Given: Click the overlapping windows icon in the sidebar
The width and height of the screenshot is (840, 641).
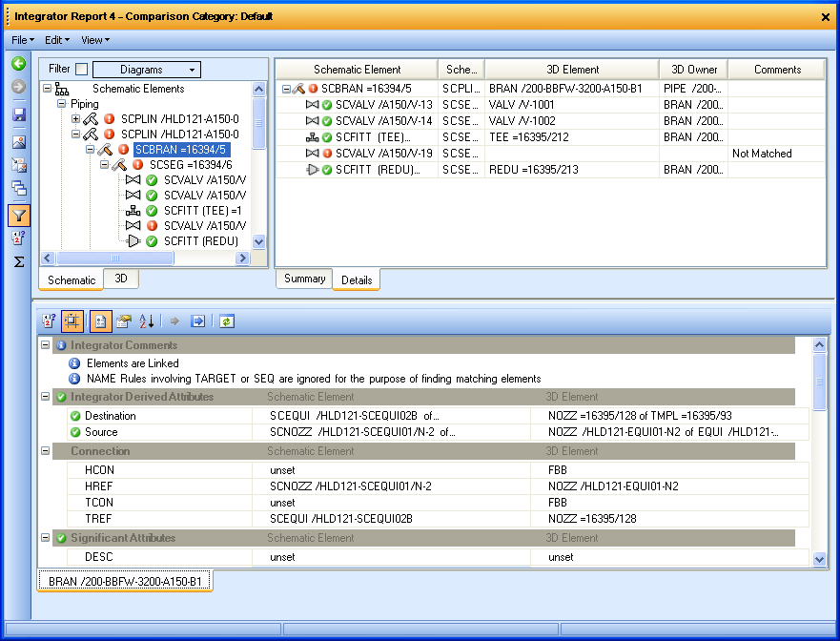Looking at the screenshot, I should (19, 188).
